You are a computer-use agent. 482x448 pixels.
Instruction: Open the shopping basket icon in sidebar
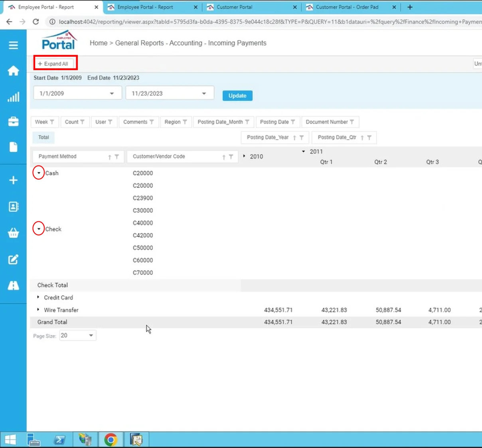pos(13,233)
